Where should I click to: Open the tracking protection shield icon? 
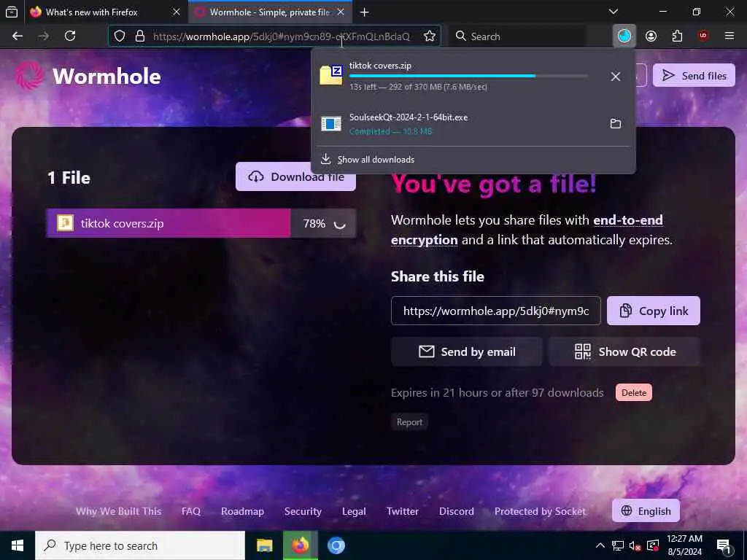[120, 36]
